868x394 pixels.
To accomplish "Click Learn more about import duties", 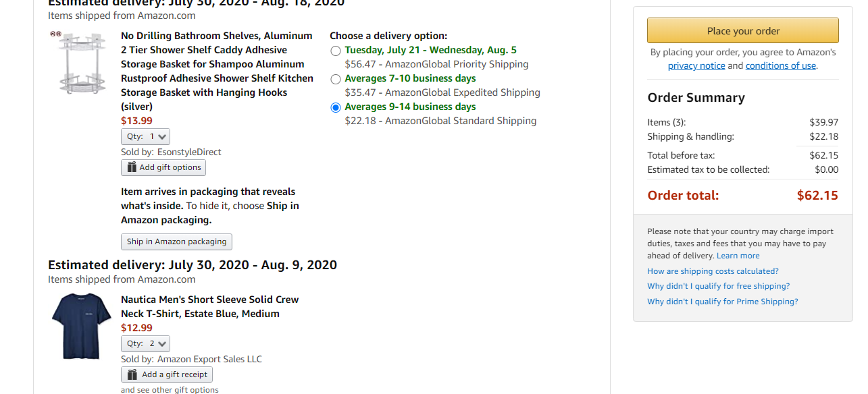I will 738,256.
